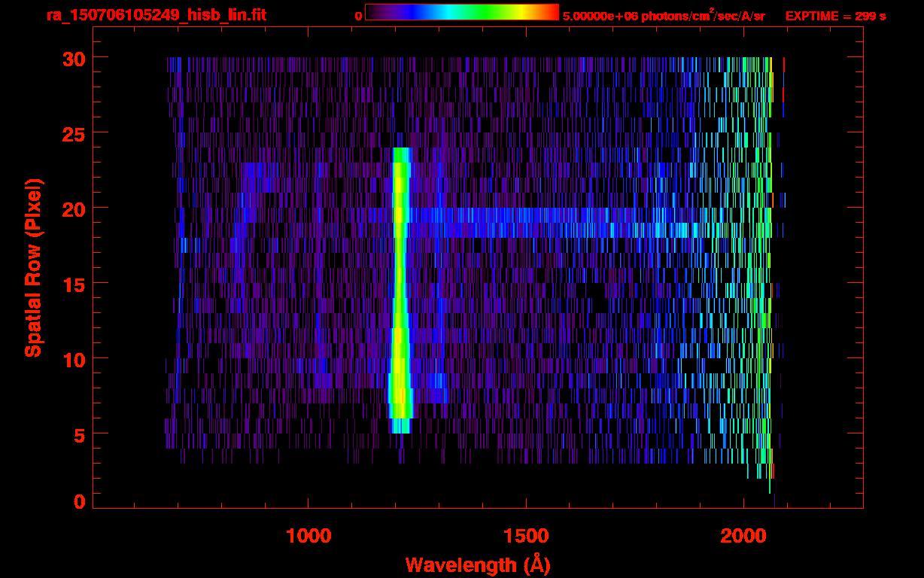The height and width of the screenshot is (578, 924).
Task: Click the 2000 wavelength tick label
Action: pyautogui.click(x=743, y=536)
